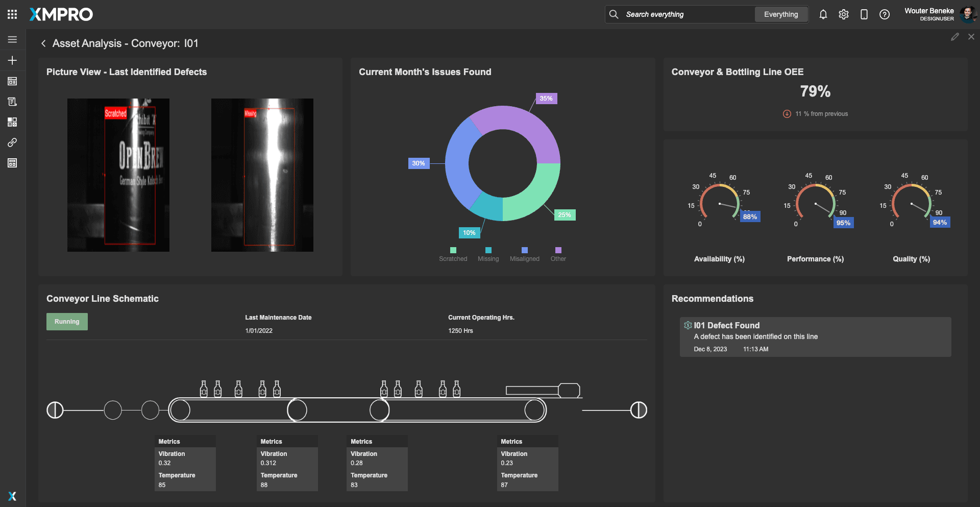Screen dimensions: 980x507
Task: Open the four-tile widgets icon in sidebar
Action: [12, 122]
